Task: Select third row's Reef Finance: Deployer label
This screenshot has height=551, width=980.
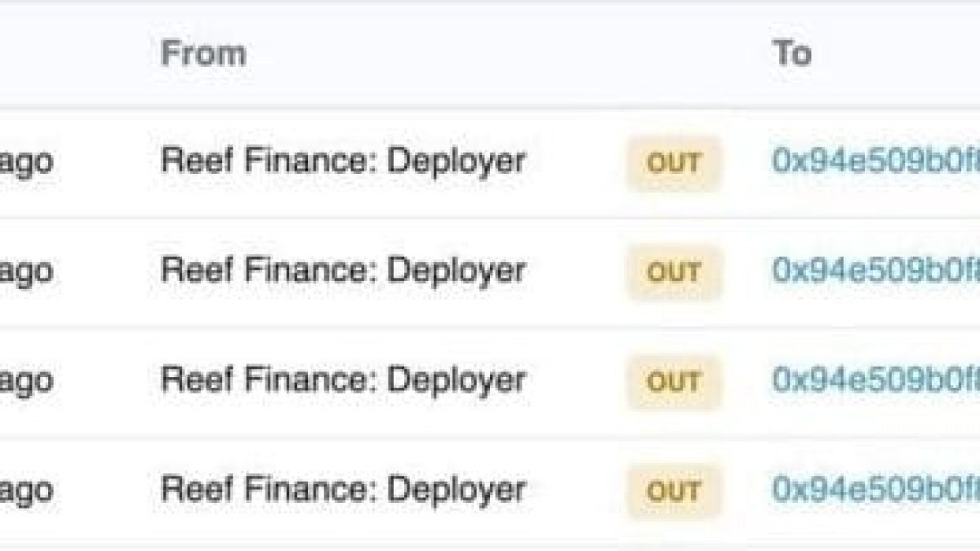Action: coord(343,380)
